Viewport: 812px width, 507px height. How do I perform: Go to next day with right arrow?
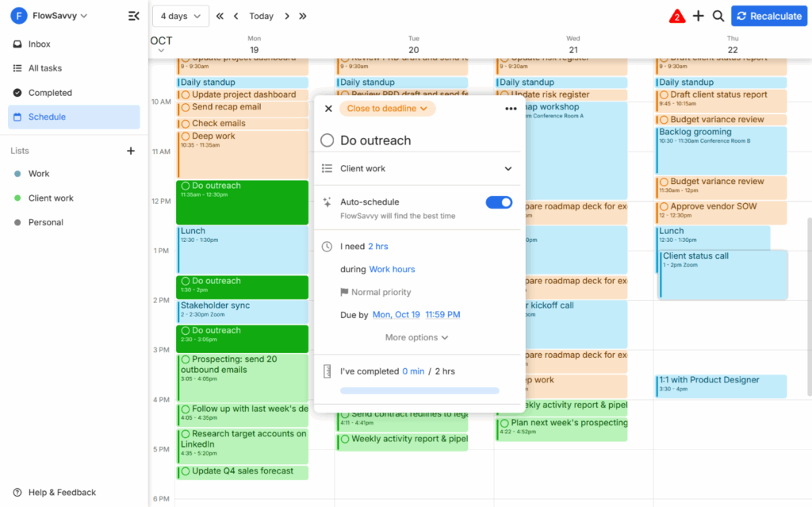click(287, 16)
